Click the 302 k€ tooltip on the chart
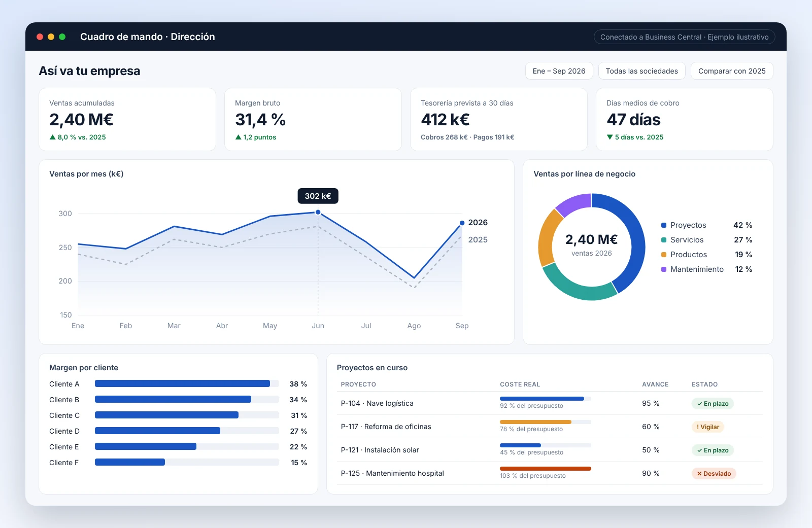The width and height of the screenshot is (812, 528). coord(318,196)
